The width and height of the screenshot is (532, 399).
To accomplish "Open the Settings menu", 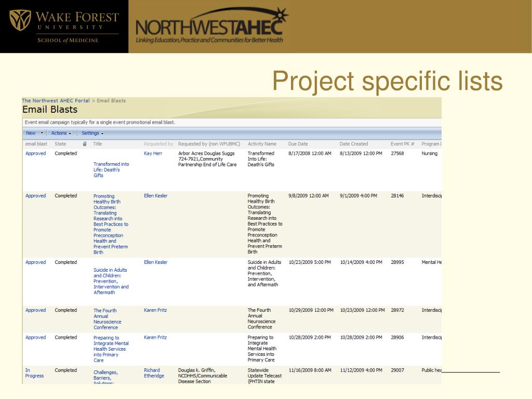I will click(x=92, y=133).
